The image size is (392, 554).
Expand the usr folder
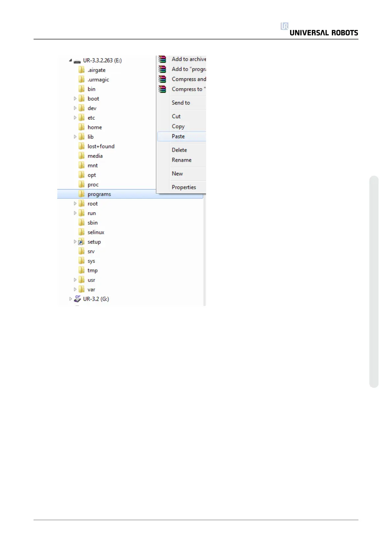point(75,280)
